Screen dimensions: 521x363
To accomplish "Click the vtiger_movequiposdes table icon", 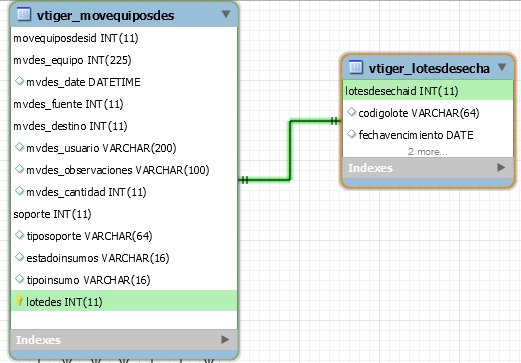I will 24,14.
